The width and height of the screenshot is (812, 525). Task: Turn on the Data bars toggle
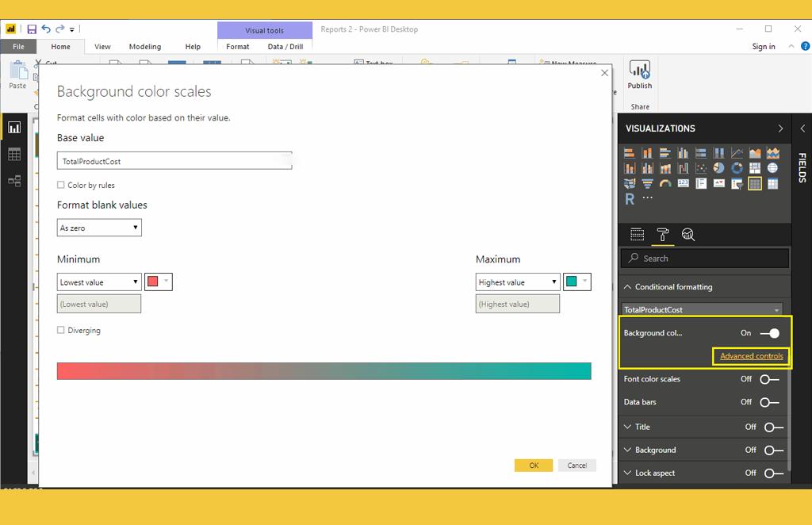(769, 402)
